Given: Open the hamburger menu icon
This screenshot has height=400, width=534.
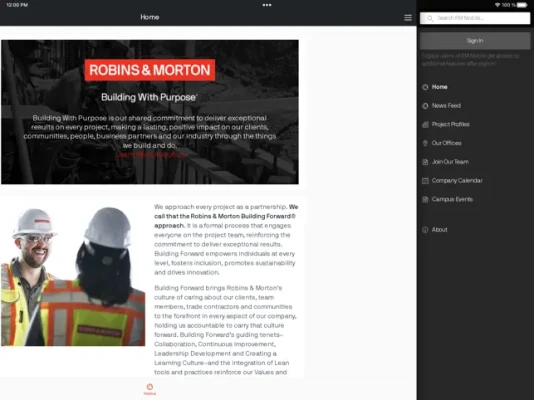Looking at the screenshot, I should pos(408,18).
